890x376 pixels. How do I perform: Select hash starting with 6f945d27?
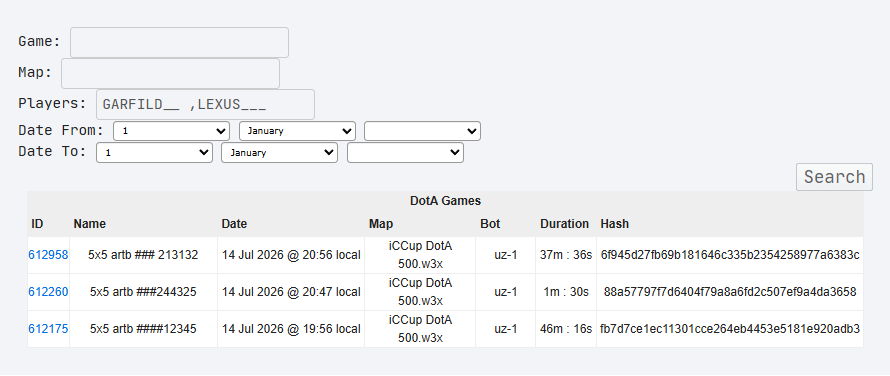pos(730,255)
